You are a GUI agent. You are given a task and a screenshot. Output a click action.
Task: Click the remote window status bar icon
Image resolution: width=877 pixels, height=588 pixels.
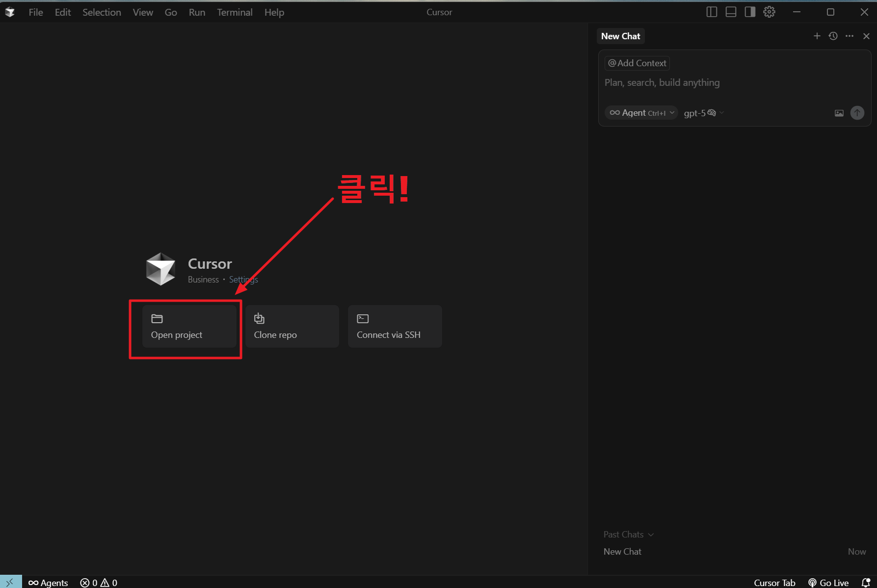10,582
